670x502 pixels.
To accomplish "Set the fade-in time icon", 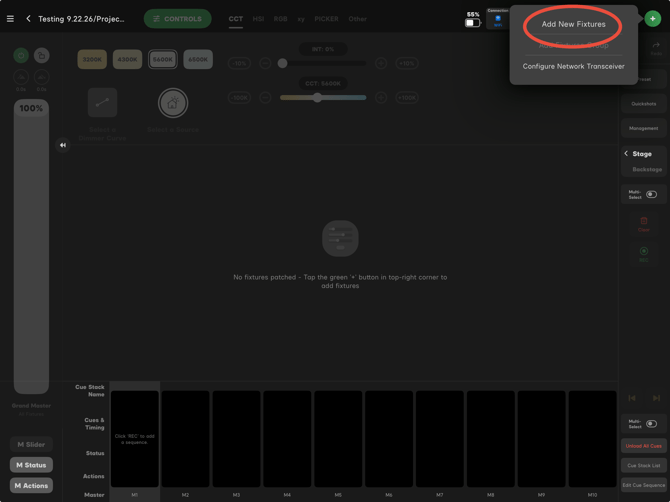I will (21, 77).
